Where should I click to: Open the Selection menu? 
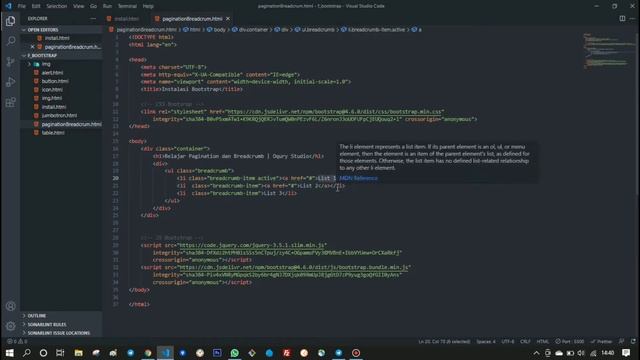[x=56, y=6]
